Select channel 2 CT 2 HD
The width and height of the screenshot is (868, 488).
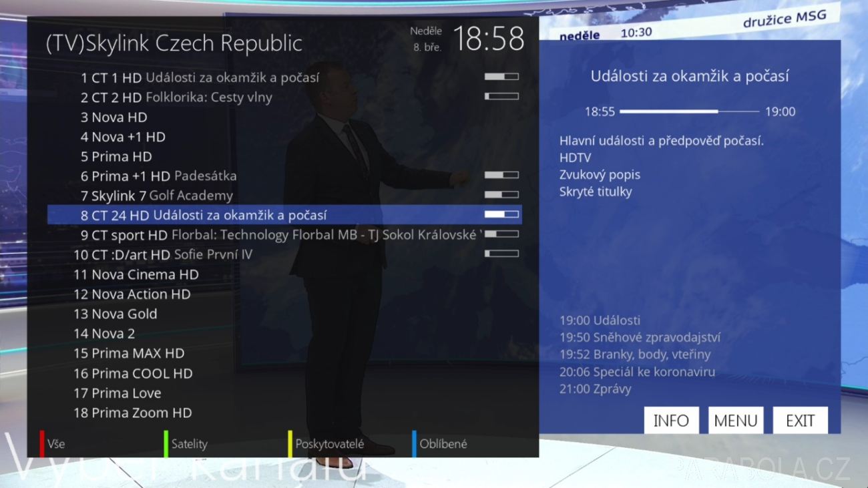click(x=284, y=97)
